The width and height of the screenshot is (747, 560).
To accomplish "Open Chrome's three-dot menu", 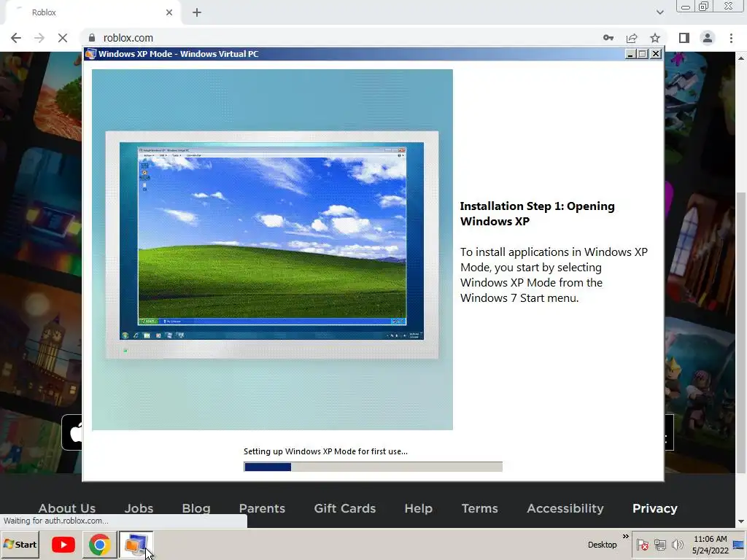I will [x=731, y=38].
